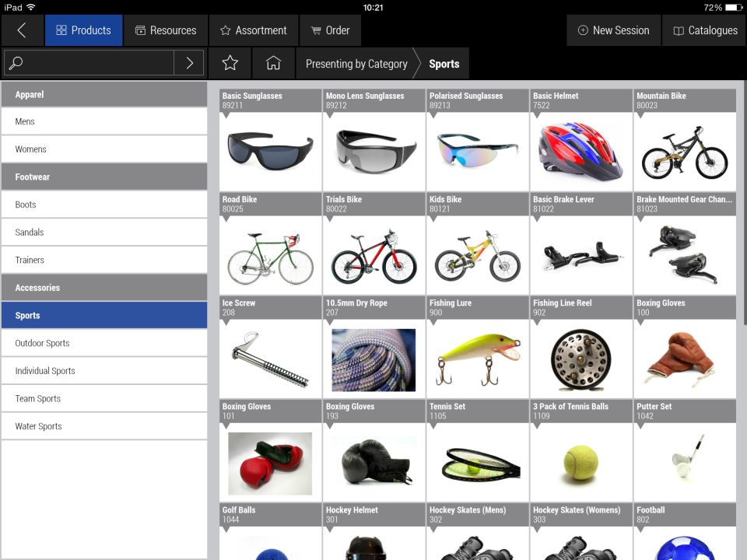Start a New Session
747x560 pixels.
coord(613,31)
